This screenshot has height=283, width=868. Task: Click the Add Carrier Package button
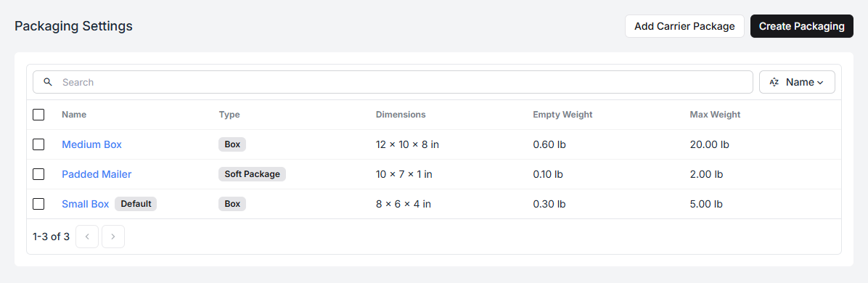click(684, 26)
